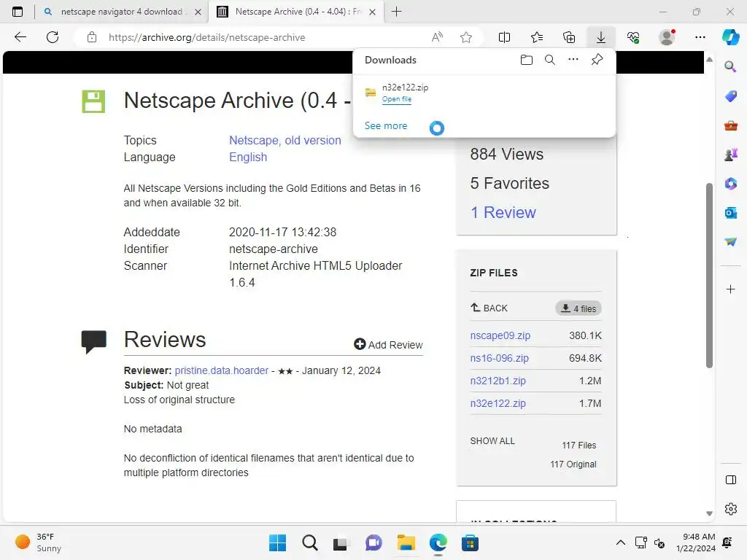Activate the Read aloud icon
747x560 pixels.
tap(437, 37)
